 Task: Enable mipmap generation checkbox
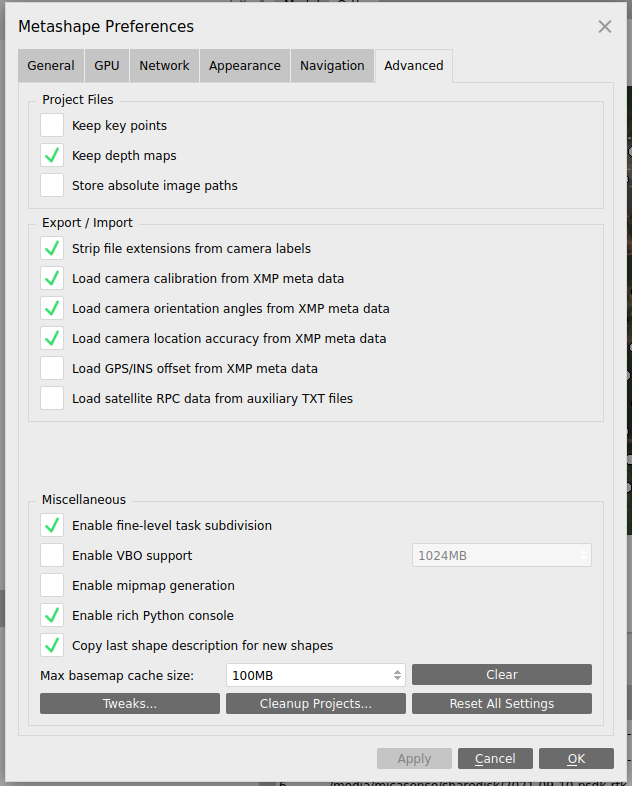(52, 585)
